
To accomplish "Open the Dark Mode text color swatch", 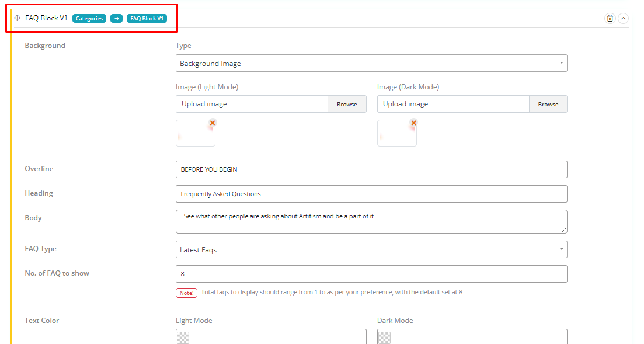I will click(384, 338).
